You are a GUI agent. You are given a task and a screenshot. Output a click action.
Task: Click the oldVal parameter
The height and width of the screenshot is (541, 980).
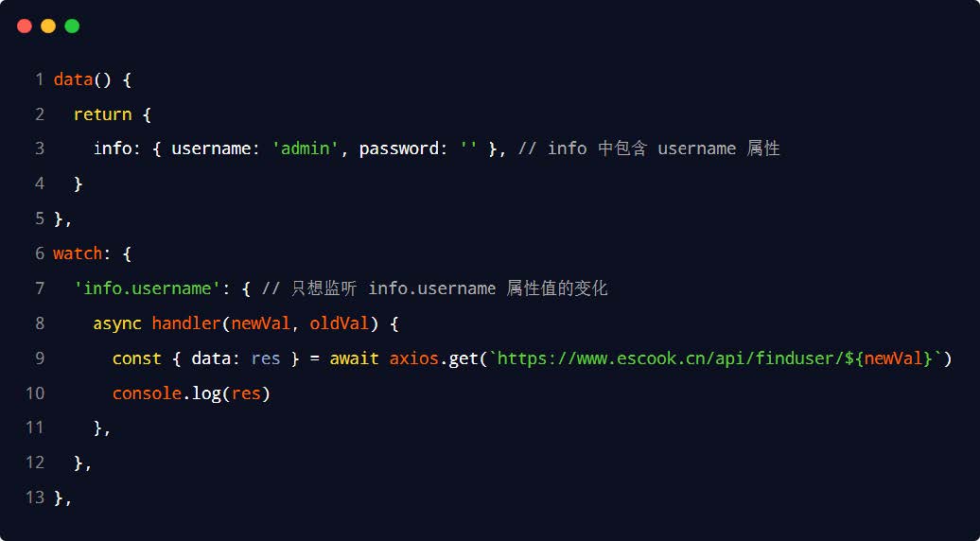coord(339,323)
